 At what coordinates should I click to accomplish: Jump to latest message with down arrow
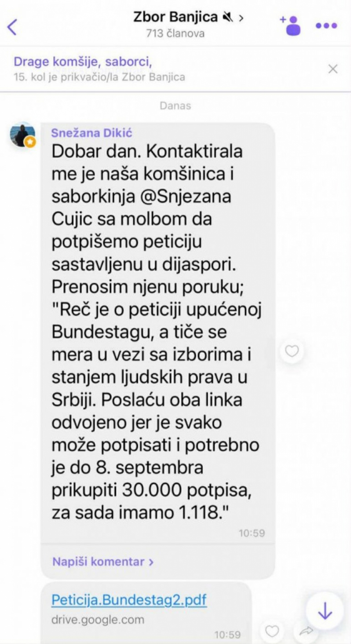tap(325, 610)
